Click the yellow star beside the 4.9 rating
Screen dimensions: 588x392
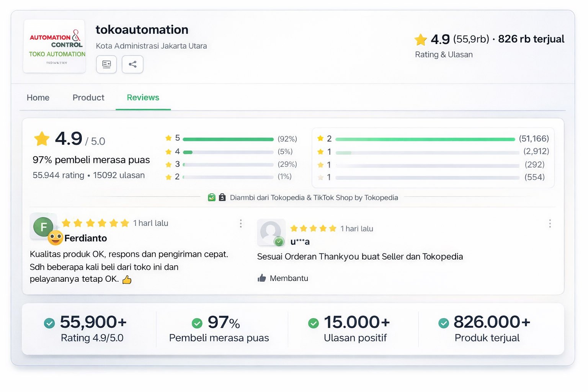[420, 39]
